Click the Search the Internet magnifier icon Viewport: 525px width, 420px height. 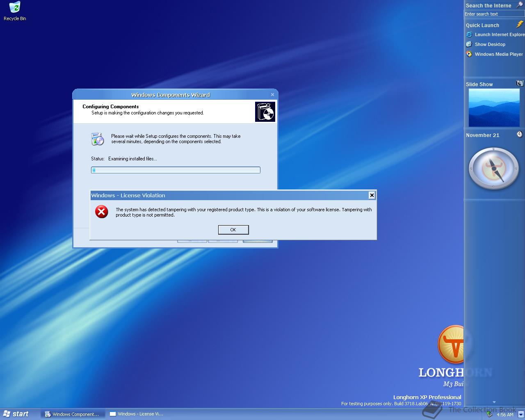point(520,5)
